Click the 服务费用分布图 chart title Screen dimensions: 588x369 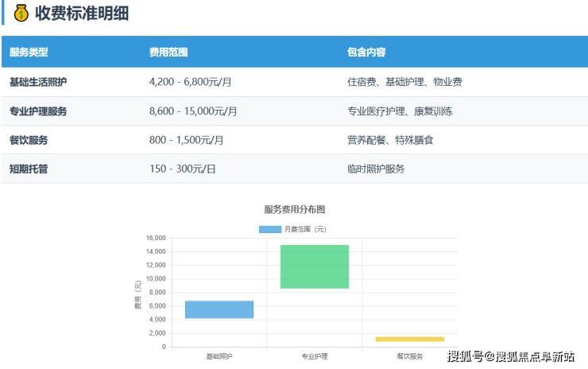tap(295, 210)
